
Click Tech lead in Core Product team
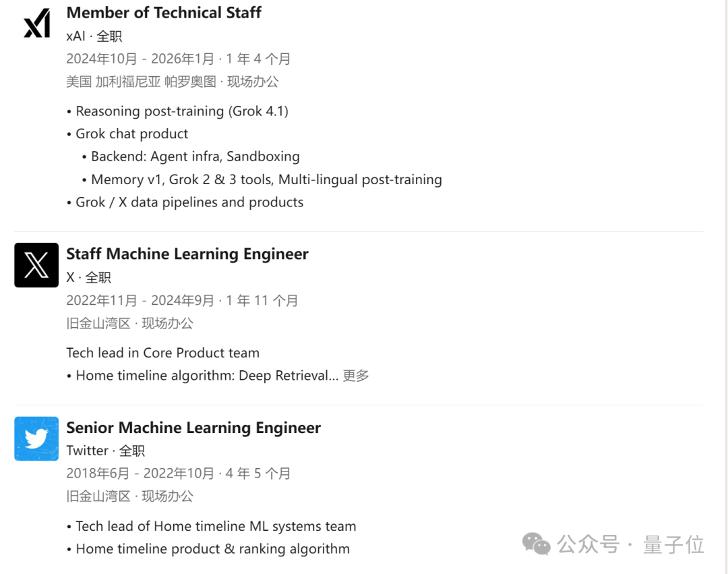point(162,353)
